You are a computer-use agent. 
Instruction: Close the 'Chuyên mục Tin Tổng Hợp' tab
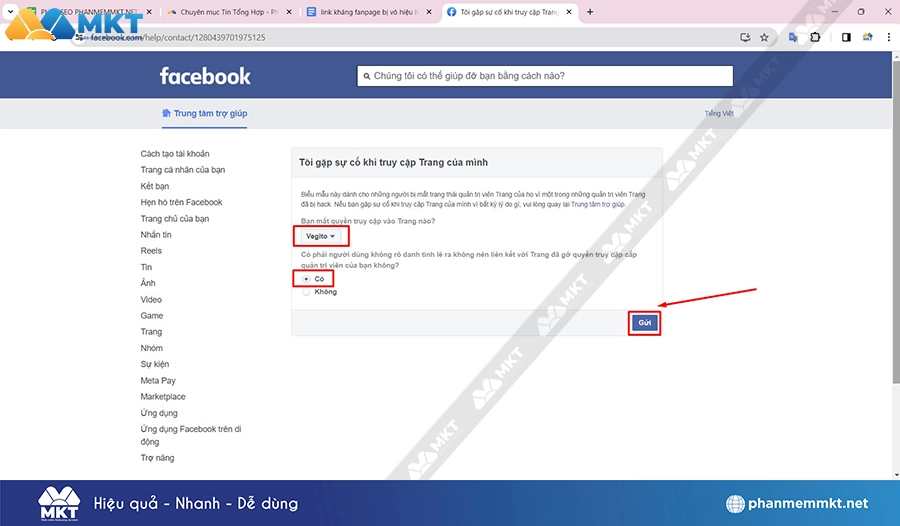(289, 11)
